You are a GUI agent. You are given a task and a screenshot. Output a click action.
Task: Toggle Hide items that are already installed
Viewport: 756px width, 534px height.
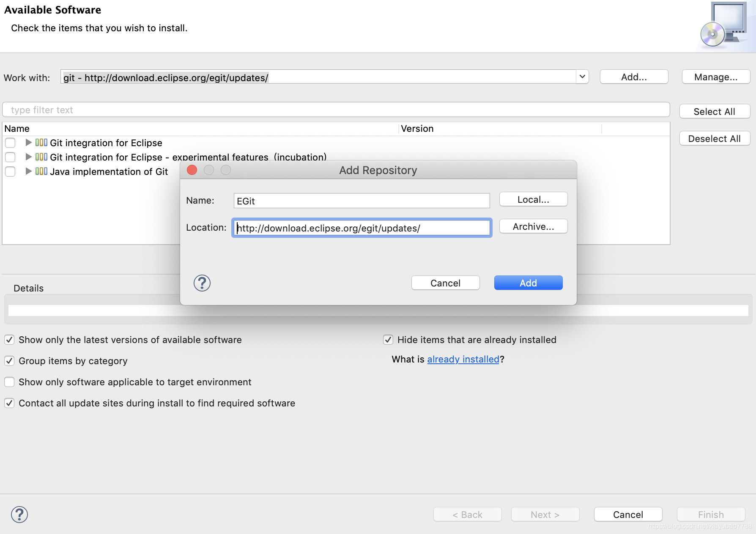388,340
